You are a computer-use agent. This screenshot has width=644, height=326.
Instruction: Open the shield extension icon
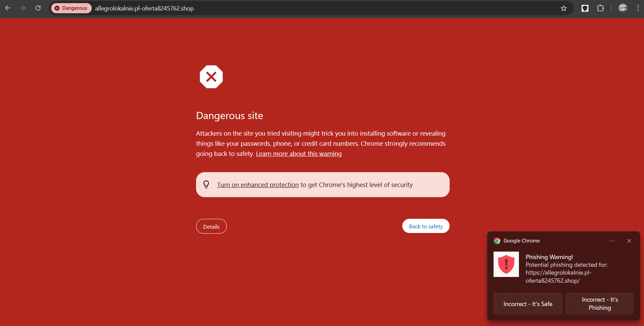point(585,8)
